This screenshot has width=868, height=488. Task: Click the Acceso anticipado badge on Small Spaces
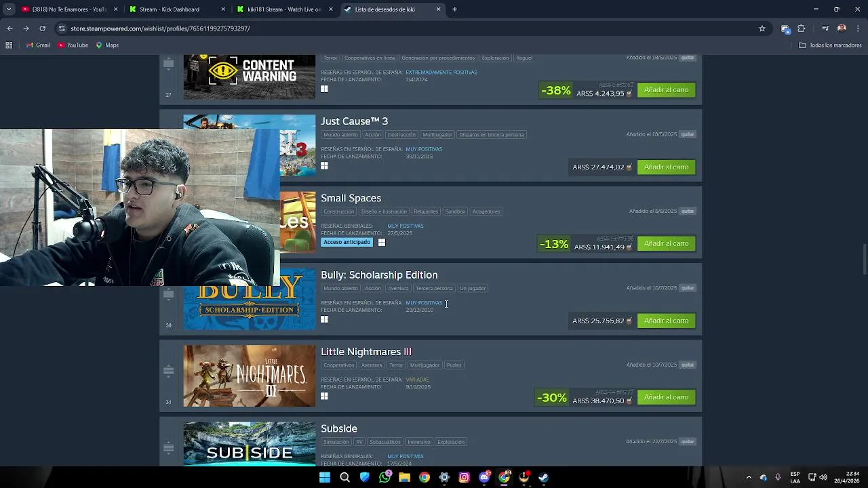pos(347,242)
